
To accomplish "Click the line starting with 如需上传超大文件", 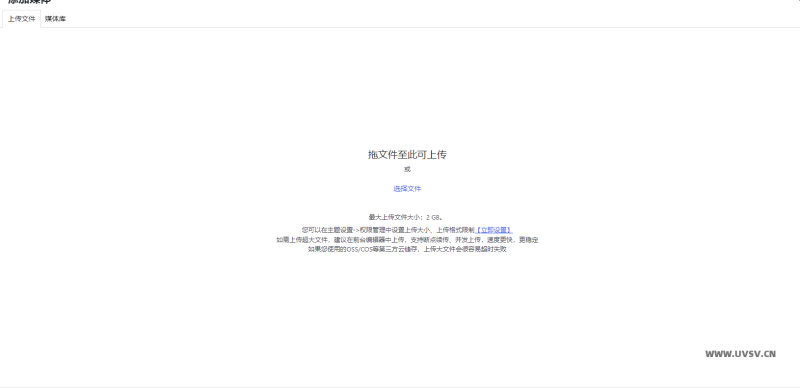I will coord(407,240).
